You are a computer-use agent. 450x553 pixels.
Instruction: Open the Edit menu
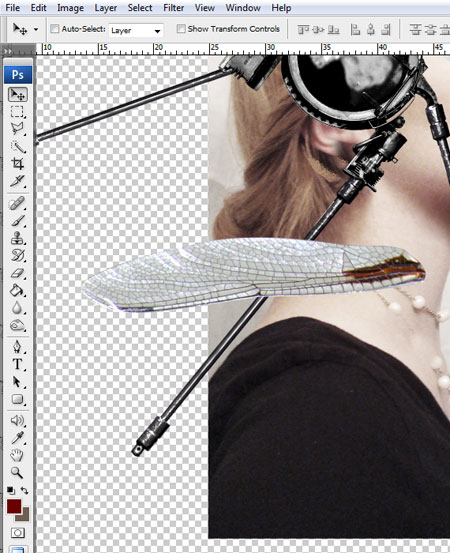(38, 8)
